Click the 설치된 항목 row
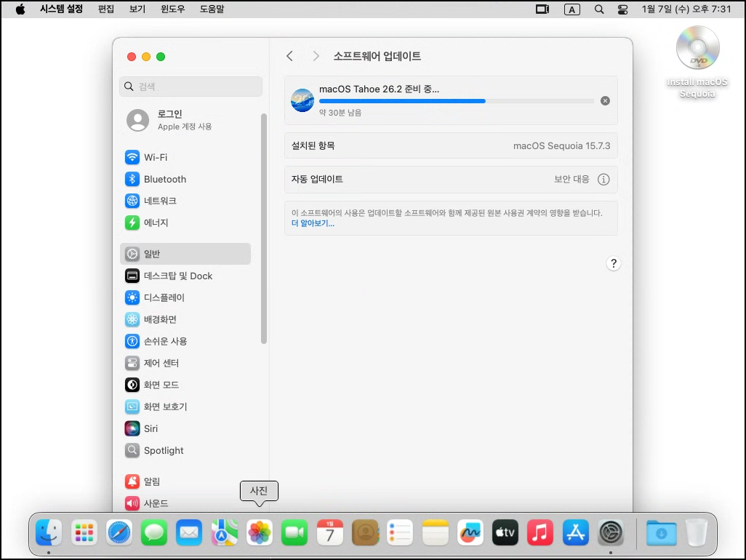The image size is (746, 560). pyautogui.click(x=451, y=145)
